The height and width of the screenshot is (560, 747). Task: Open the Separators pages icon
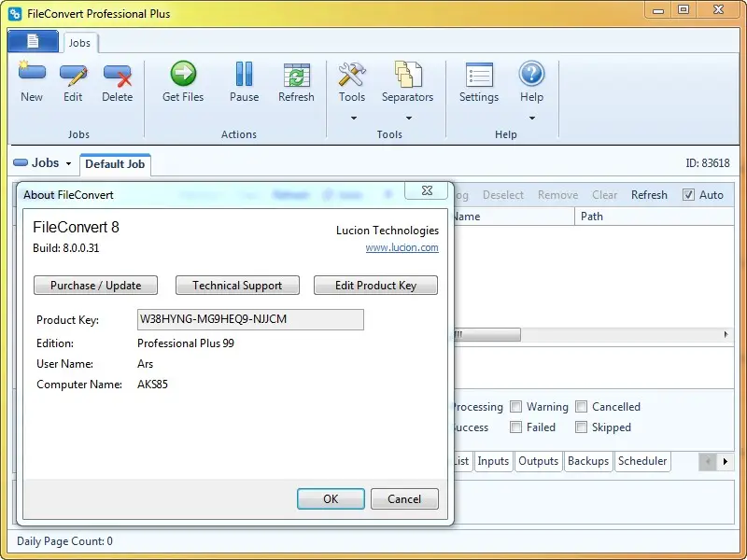(408, 76)
